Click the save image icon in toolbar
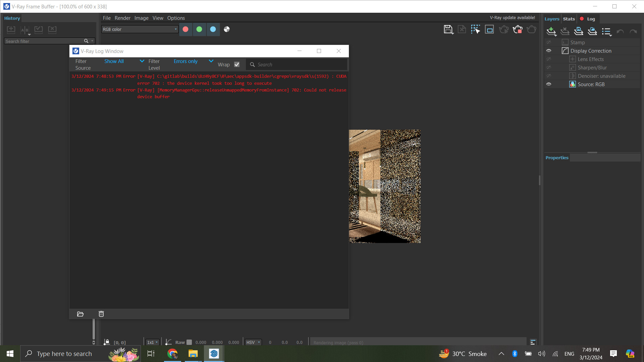 pos(448,29)
